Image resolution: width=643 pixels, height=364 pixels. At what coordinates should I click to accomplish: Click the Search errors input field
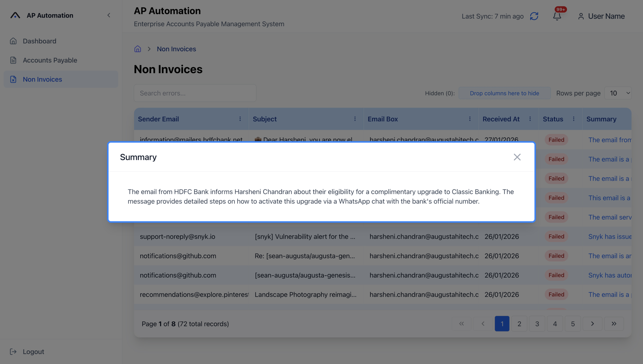click(x=195, y=93)
